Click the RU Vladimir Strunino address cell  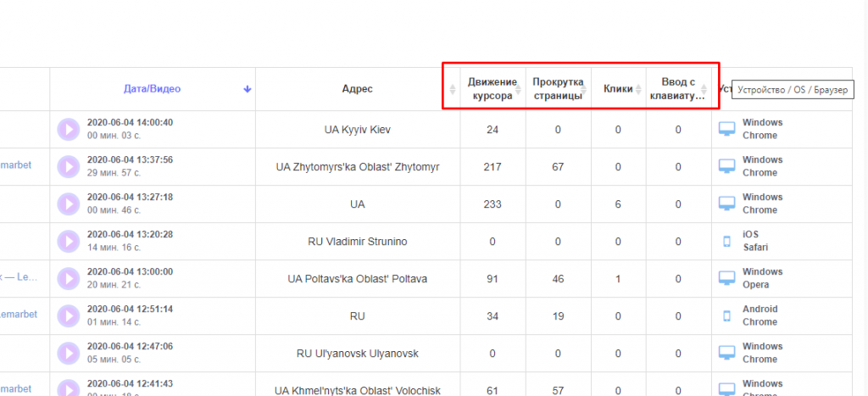[x=357, y=242]
